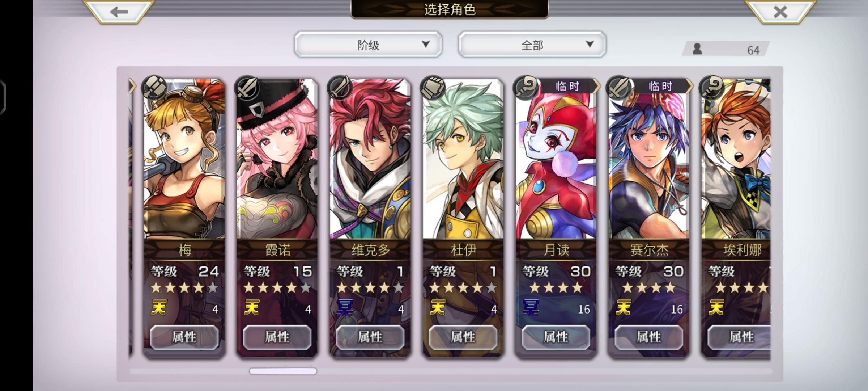This screenshot has height=391, width=868.
Task: Select the character 杜伊 portrait
Action: pyautogui.click(x=463, y=159)
